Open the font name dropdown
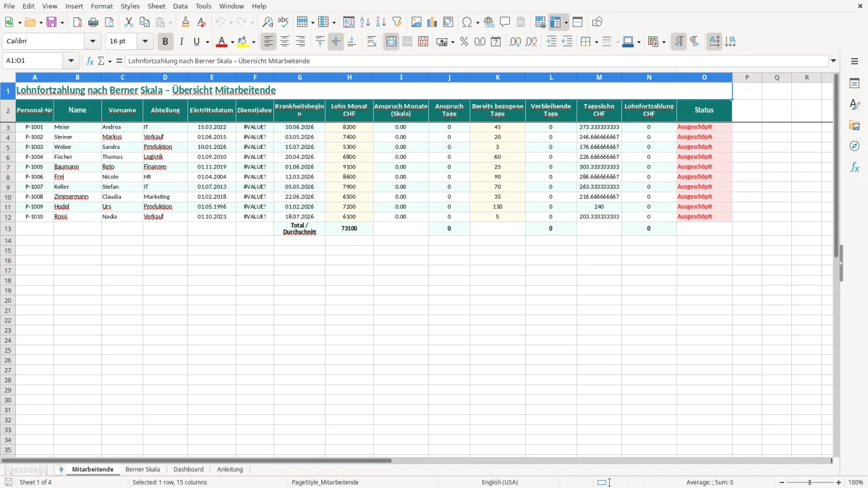This screenshot has height=488, width=868. point(93,42)
